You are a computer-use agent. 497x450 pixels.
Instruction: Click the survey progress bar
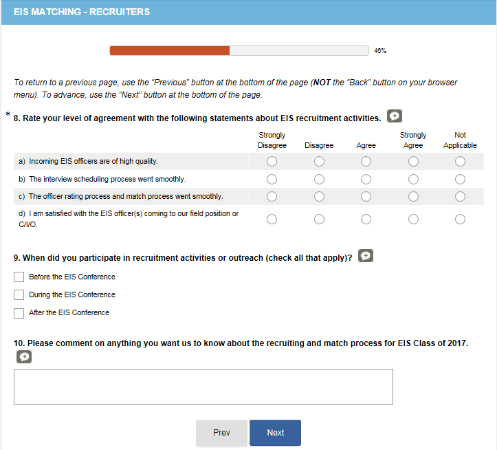239,51
